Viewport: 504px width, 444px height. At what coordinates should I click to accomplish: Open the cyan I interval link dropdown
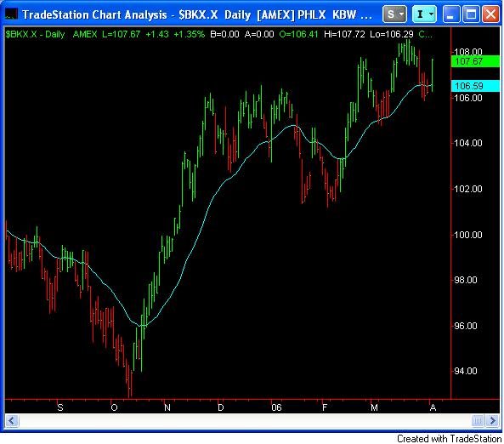(x=424, y=14)
